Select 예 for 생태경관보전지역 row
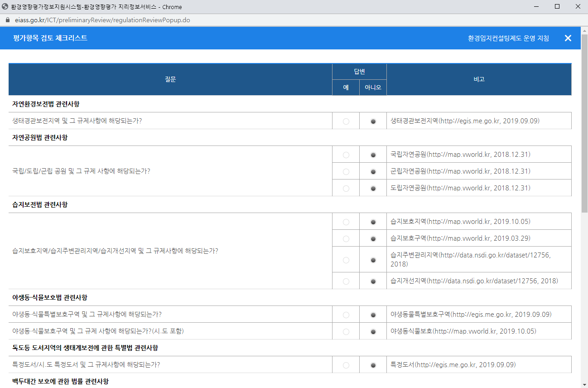 pyautogui.click(x=346, y=121)
